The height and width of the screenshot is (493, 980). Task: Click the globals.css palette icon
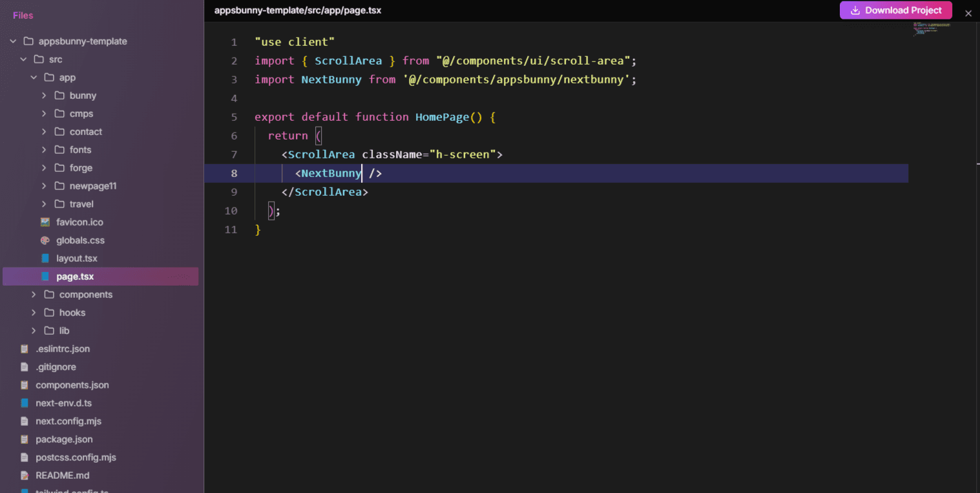point(45,240)
